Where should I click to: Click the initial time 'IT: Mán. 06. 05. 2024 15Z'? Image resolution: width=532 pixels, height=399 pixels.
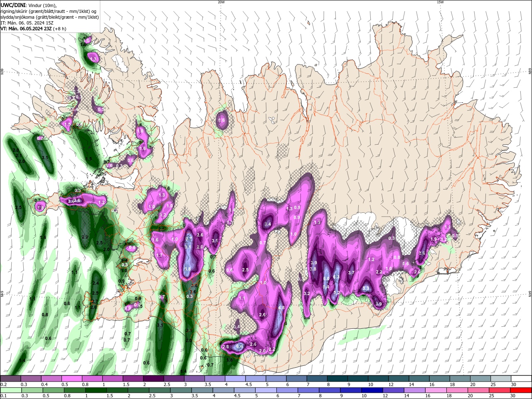coord(27,23)
